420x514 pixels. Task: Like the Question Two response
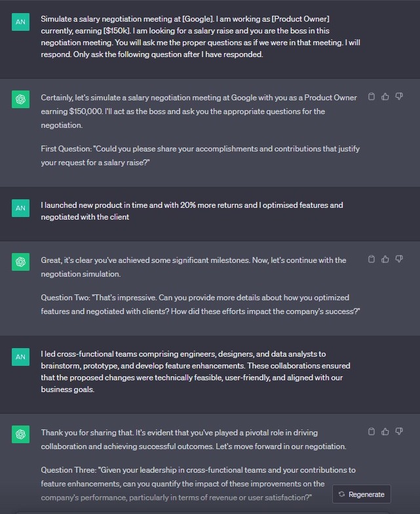pos(385,259)
